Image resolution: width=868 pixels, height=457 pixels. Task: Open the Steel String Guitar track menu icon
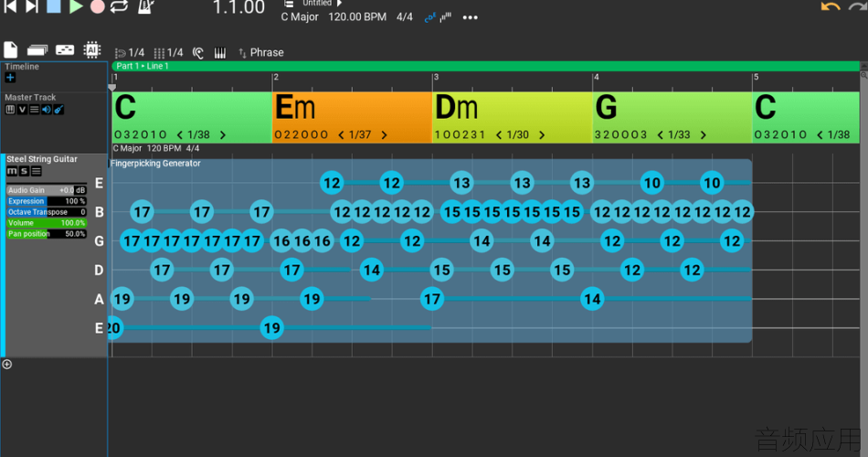tap(36, 171)
